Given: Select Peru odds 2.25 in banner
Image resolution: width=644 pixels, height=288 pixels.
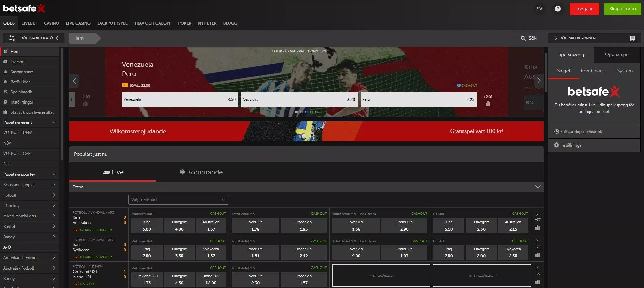Looking at the screenshot, I should pyautogui.click(x=419, y=100).
